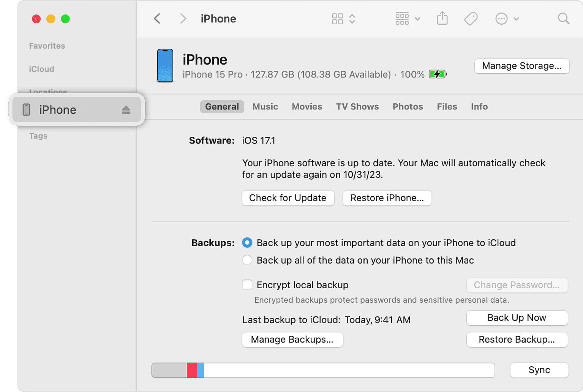Image resolution: width=583 pixels, height=392 pixels.
Task: Open the Photos tab
Action: [408, 106]
